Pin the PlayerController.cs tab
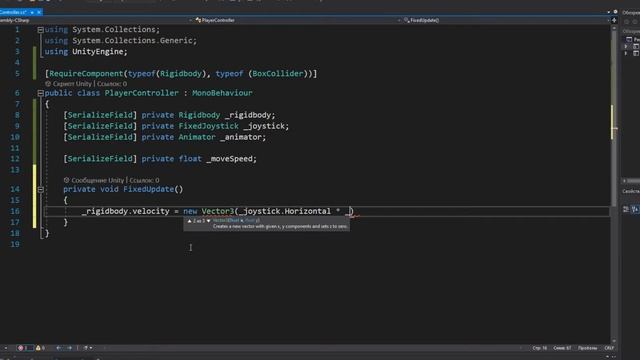This screenshot has height=360, width=640. coord(32,12)
